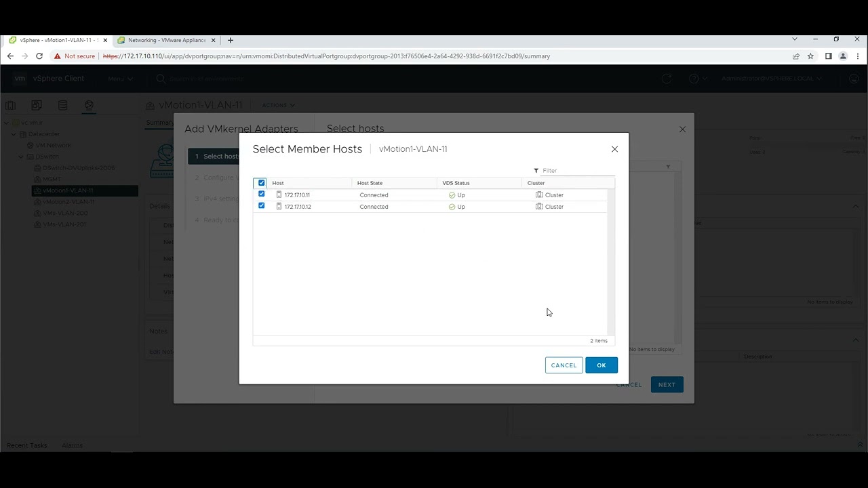Select the 172.17.10.11 host name text
This screenshot has width=868, height=488.
[x=297, y=195]
